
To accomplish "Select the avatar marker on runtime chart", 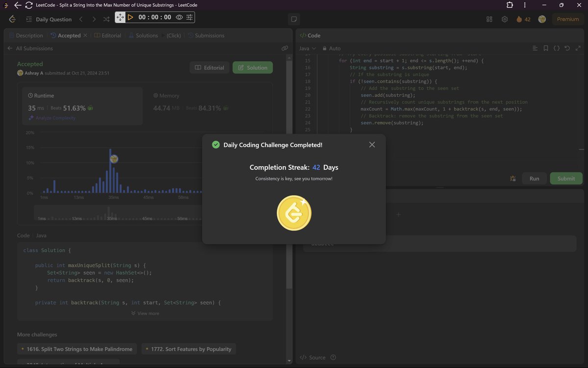I will tap(114, 158).
